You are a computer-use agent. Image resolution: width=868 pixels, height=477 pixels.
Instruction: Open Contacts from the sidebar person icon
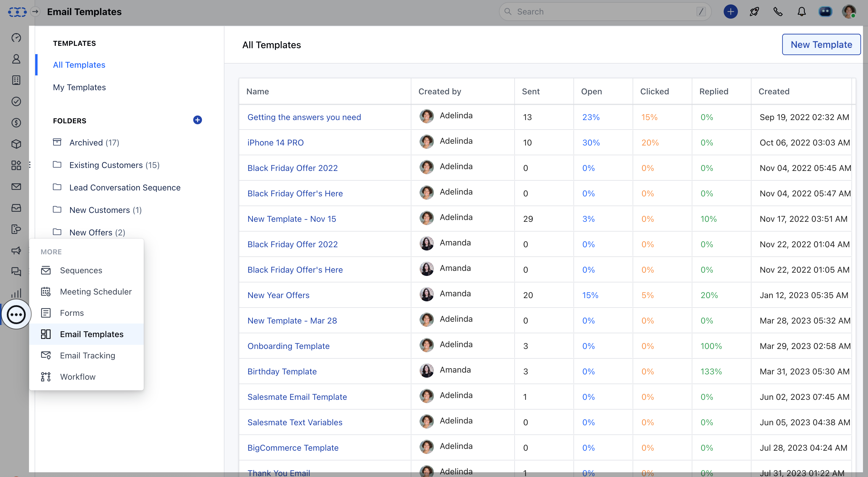pyautogui.click(x=16, y=59)
